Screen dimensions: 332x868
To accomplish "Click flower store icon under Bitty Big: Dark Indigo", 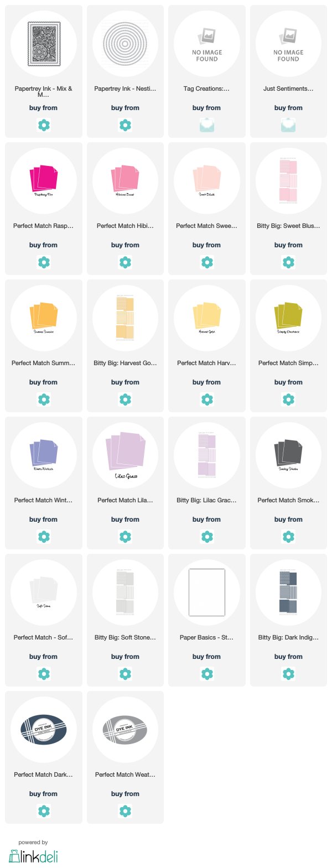I will click(288, 674).
